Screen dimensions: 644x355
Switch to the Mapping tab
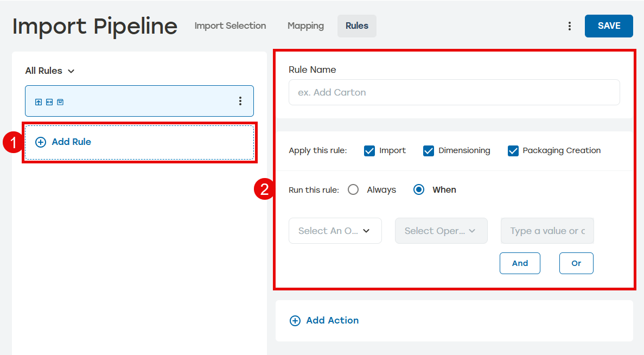pyautogui.click(x=305, y=26)
